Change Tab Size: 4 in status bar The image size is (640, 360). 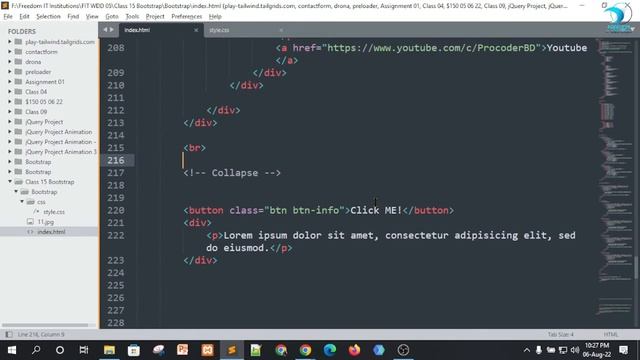(560, 334)
